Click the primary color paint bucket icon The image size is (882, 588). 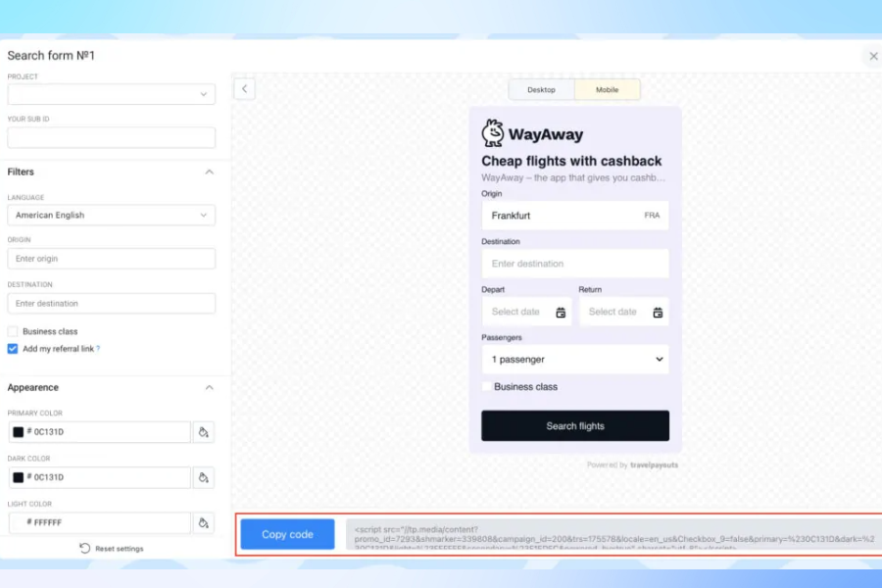(x=203, y=432)
